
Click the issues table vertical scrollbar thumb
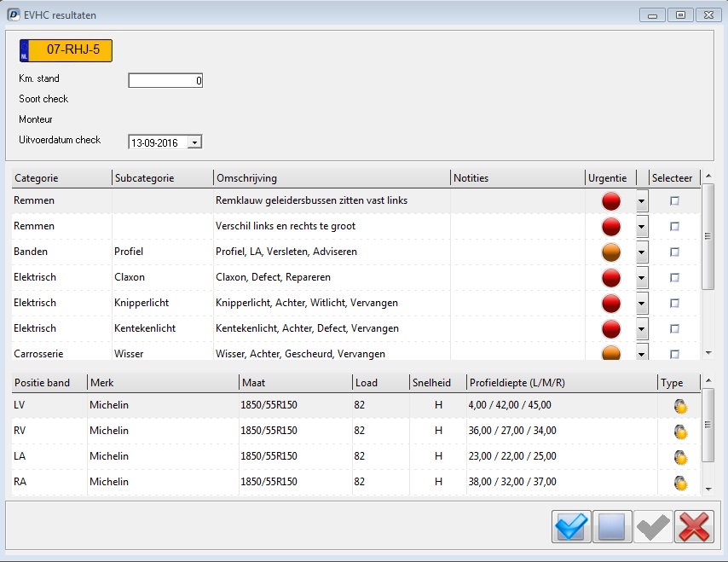coord(708,236)
